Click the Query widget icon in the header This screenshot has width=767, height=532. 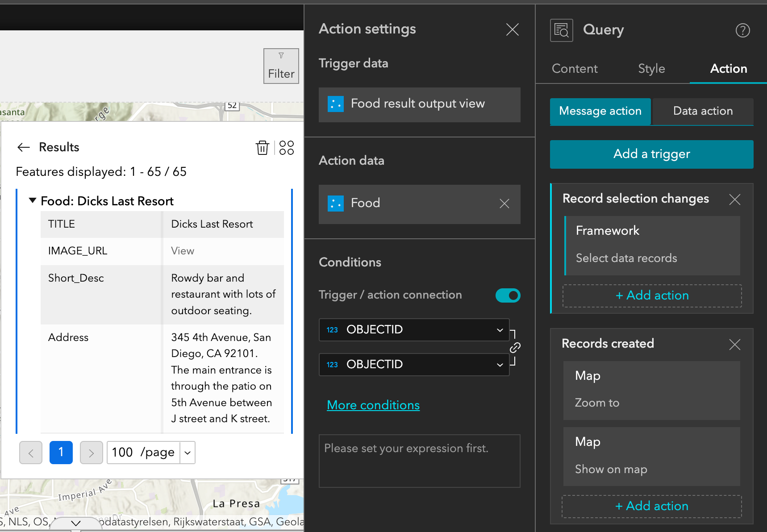561,30
